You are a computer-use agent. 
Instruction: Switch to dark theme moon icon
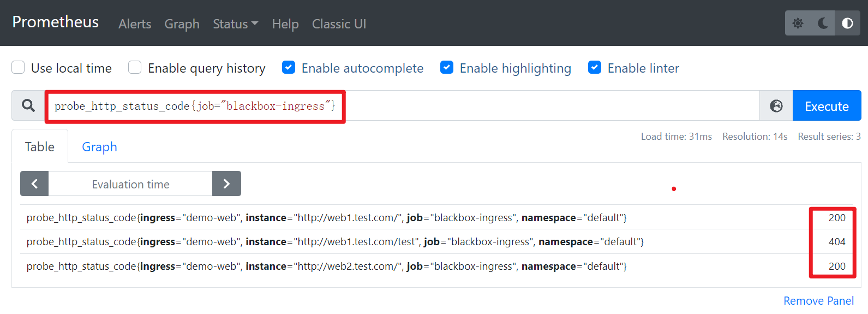(823, 23)
